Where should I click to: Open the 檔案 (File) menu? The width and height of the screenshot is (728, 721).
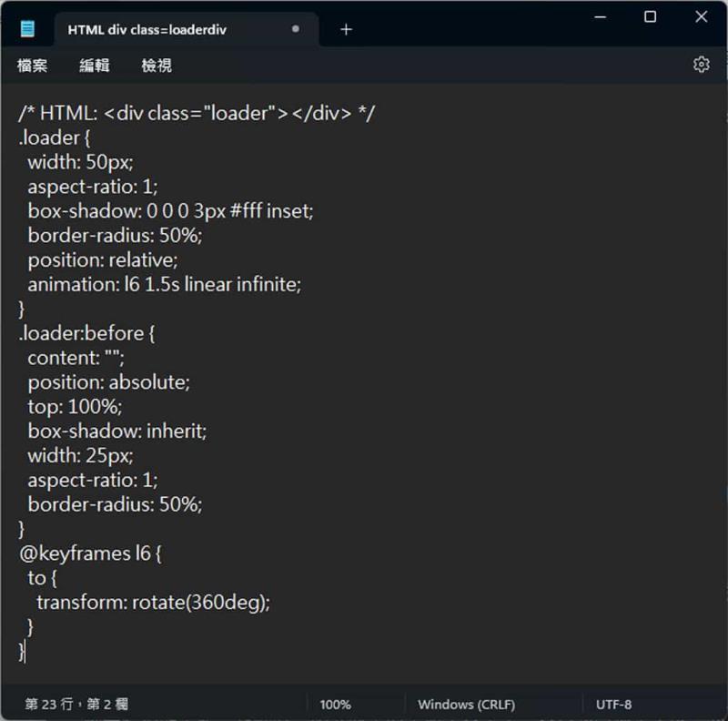click(32, 65)
